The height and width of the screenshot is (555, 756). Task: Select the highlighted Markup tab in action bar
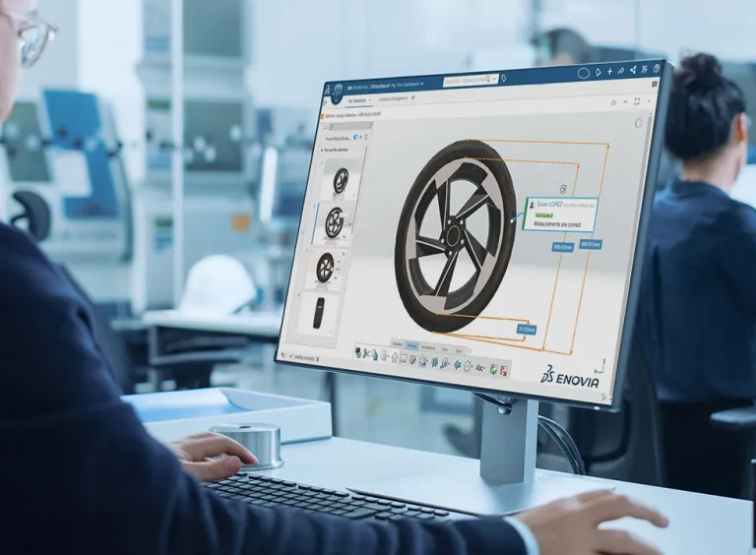[412, 345]
